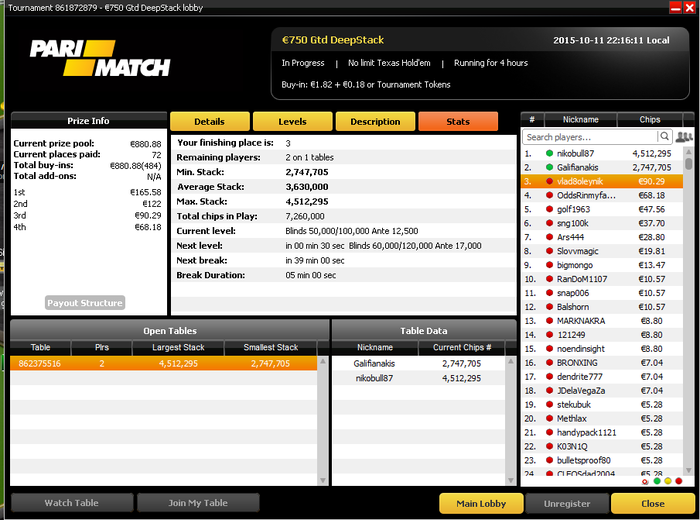Click Table Data scrollbar down arrow

click(x=511, y=480)
